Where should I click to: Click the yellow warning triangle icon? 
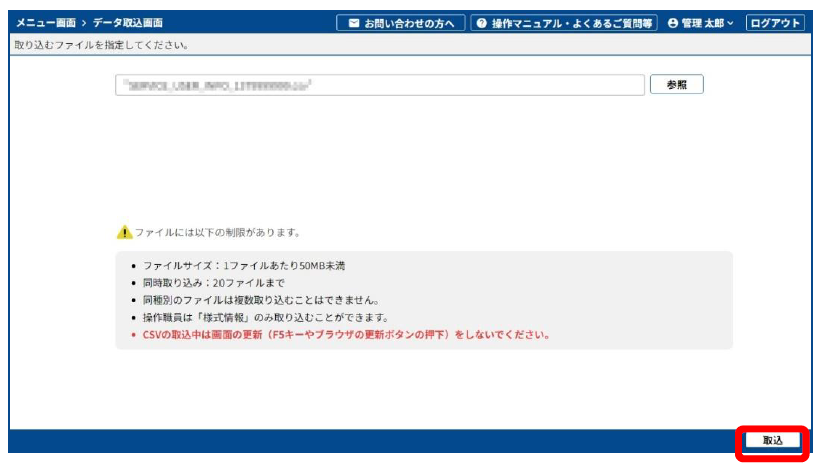124,232
